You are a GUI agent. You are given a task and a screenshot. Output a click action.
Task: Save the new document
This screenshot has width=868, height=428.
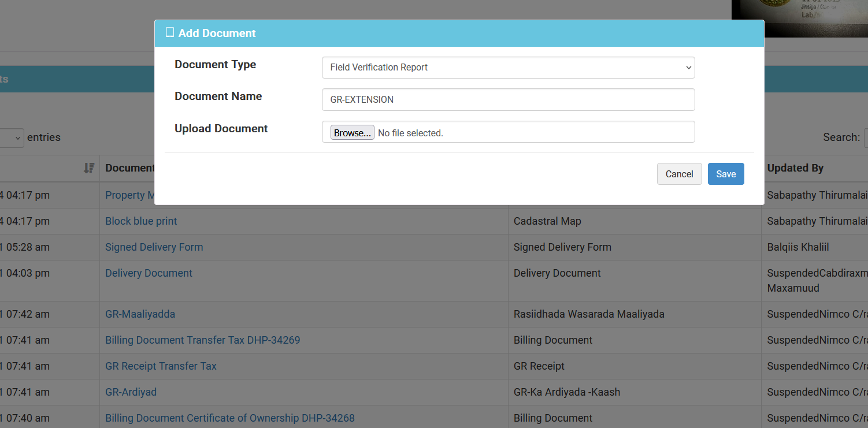[x=726, y=174]
